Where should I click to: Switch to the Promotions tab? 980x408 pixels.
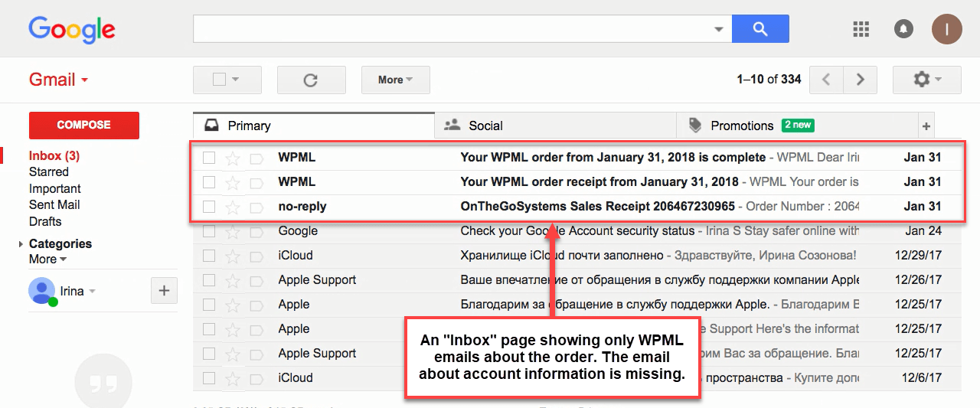797,126
